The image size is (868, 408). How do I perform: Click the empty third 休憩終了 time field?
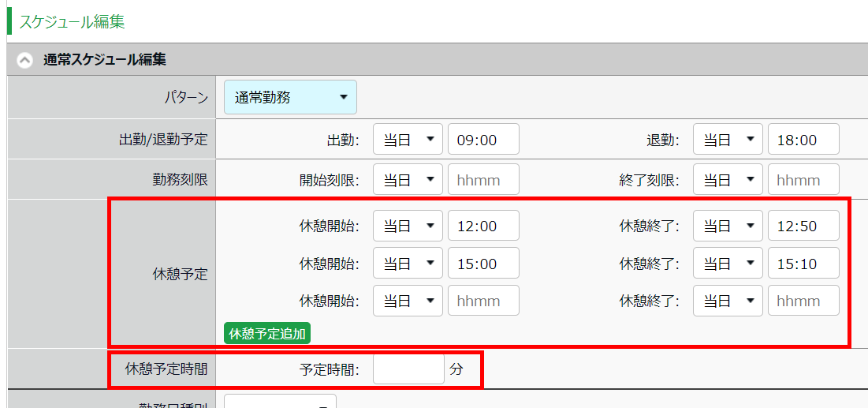point(803,301)
